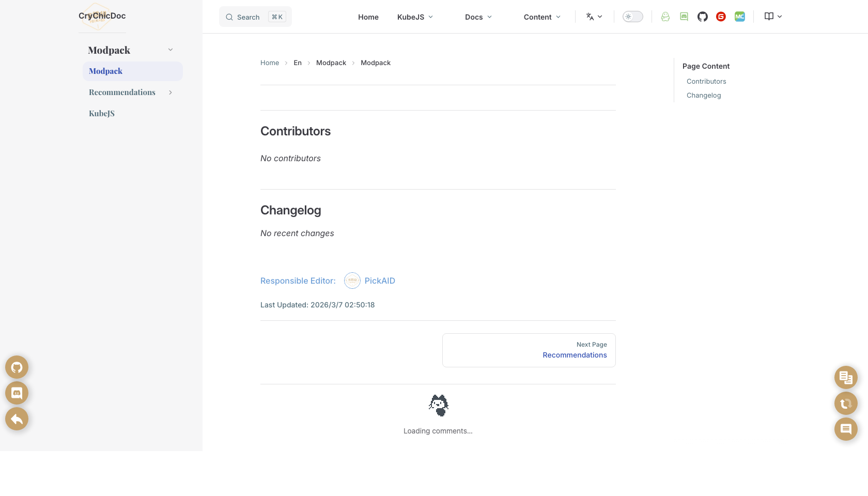The image size is (868, 496).
Task: Click the back arrow floating button
Action: [17, 419]
